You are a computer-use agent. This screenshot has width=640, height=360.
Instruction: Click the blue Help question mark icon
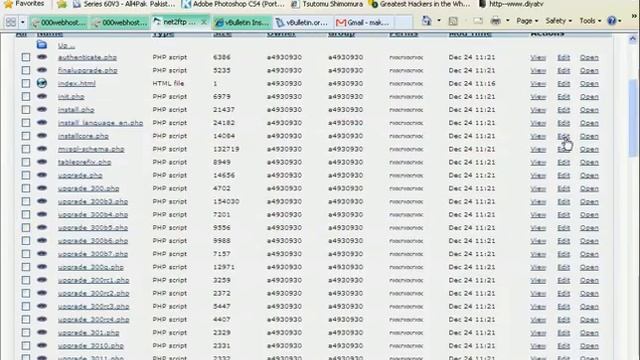coord(611,20)
